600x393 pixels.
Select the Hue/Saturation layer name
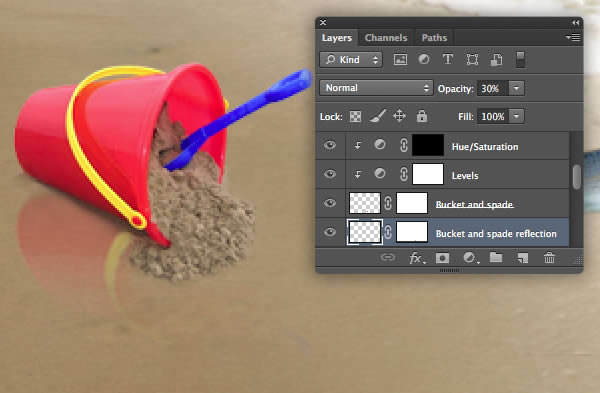click(x=485, y=147)
